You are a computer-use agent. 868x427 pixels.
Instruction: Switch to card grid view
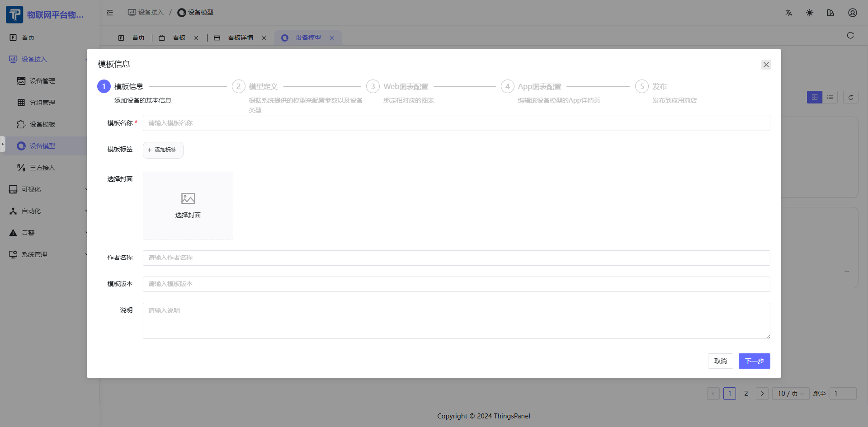tap(815, 97)
